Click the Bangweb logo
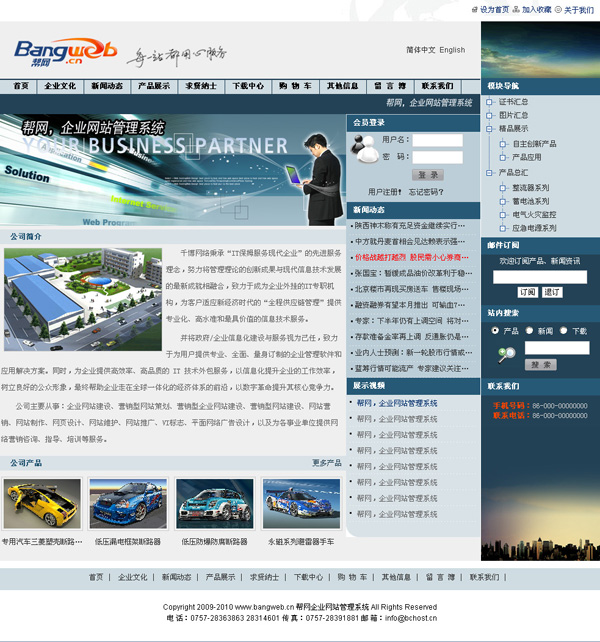 point(65,51)
